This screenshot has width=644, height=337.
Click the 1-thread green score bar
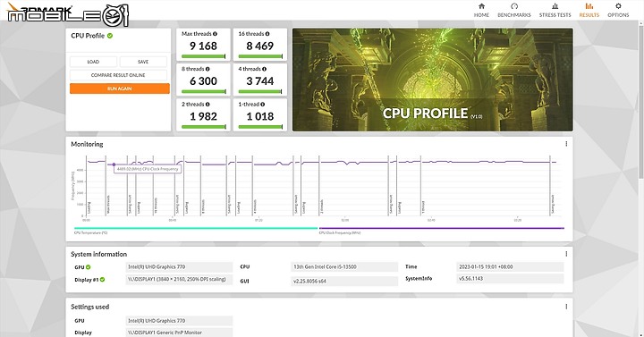tap(260, 127)
